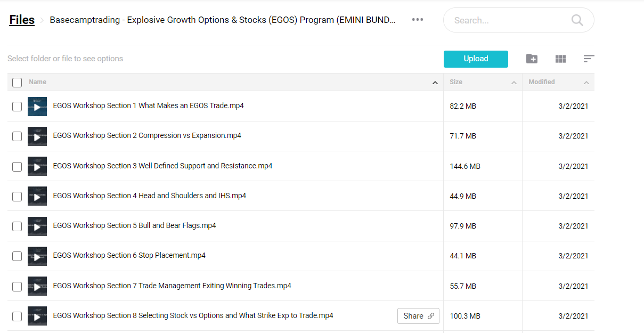Image resolution: width=644 pixels, height=333 pixels.
Task: Open the breadcrumb more options ellipsis
Action: point(418,20)
